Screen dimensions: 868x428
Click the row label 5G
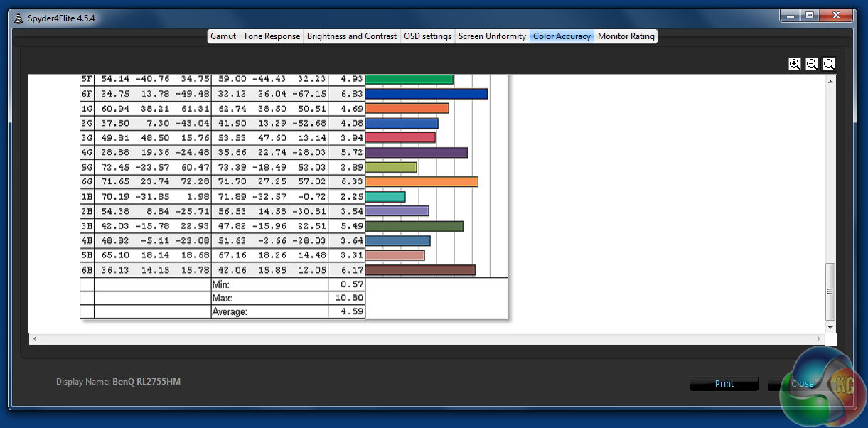coord(87,167)
